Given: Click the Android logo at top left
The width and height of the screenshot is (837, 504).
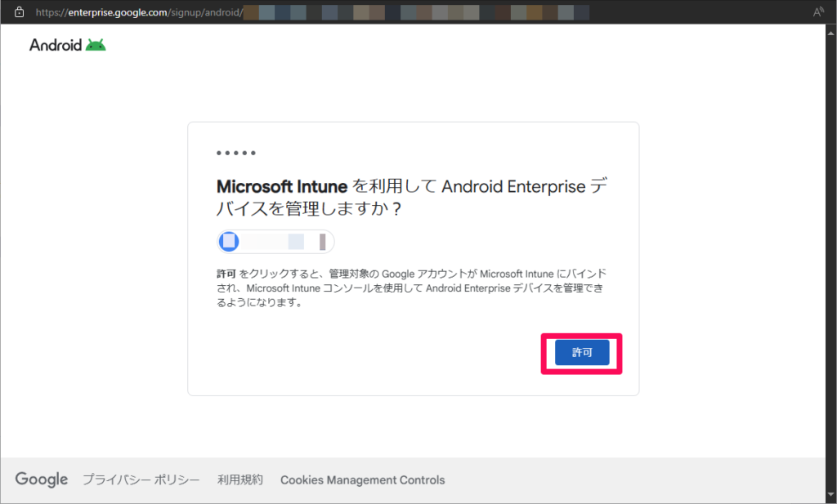Looking at the screenshot, I should [x=68, y=45].
